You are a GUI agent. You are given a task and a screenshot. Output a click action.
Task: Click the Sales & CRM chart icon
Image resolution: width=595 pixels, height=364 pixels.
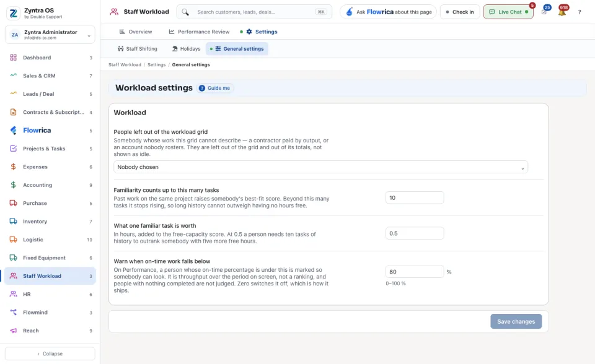pyautogui.click(x=13, y=76)
